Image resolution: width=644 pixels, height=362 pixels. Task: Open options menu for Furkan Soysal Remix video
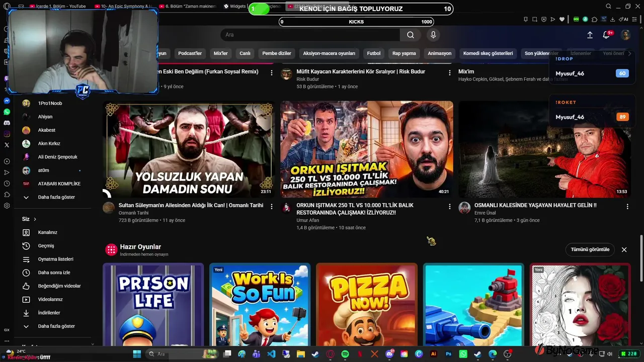[x=272, y=73]
